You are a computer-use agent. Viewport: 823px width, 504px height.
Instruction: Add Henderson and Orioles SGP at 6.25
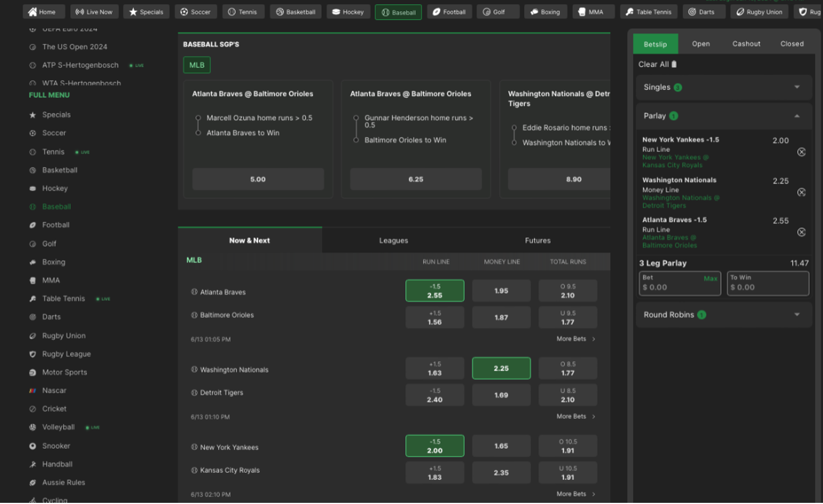tap(416, 180)
